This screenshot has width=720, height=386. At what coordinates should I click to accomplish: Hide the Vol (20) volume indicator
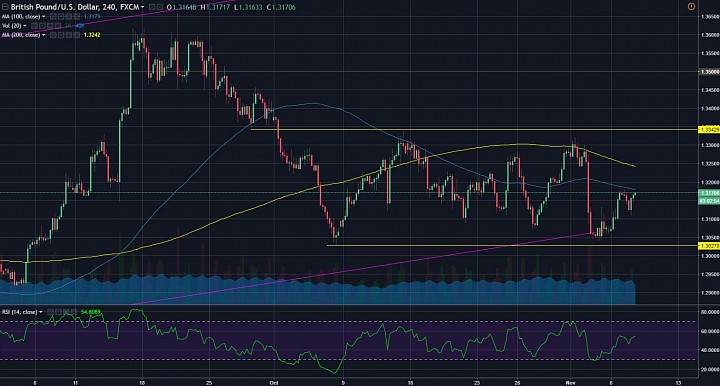click(34, 25)
